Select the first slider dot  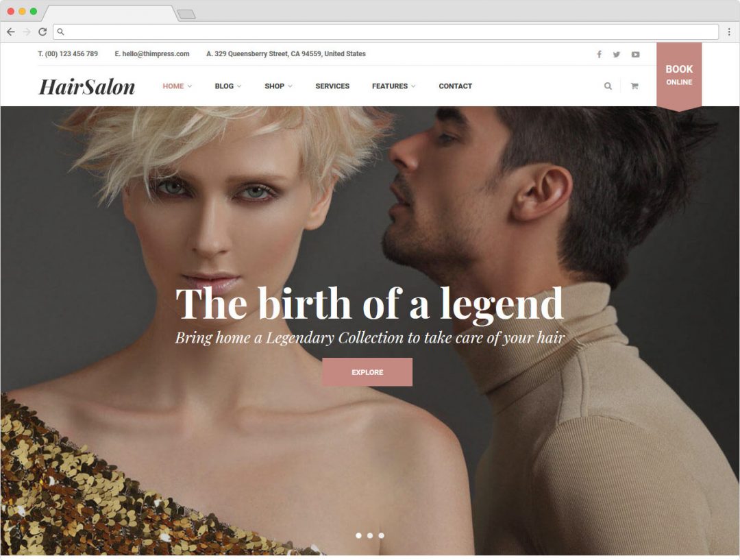[x=358, y=535]
